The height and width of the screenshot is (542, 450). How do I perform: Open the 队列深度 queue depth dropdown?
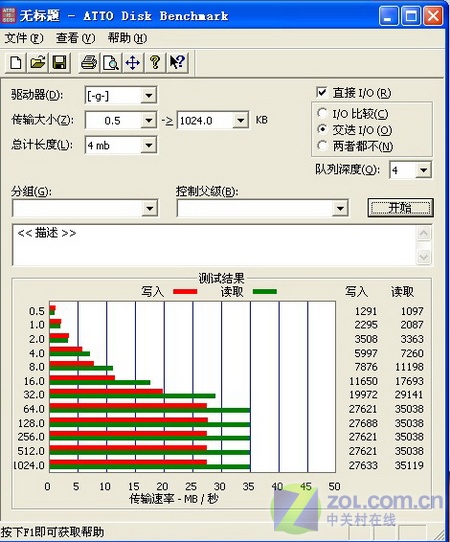423,170
